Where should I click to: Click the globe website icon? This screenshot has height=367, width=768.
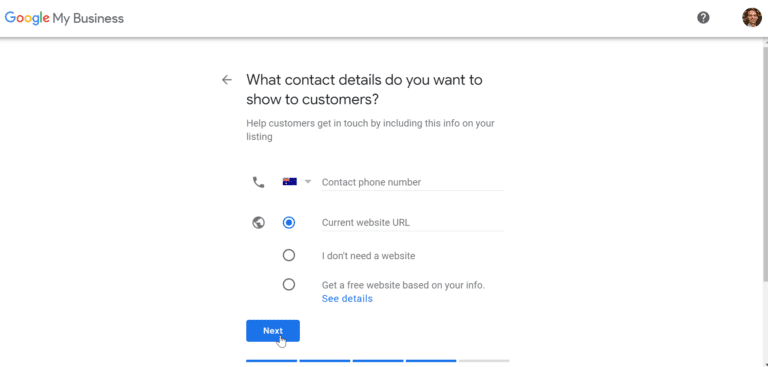259,223
